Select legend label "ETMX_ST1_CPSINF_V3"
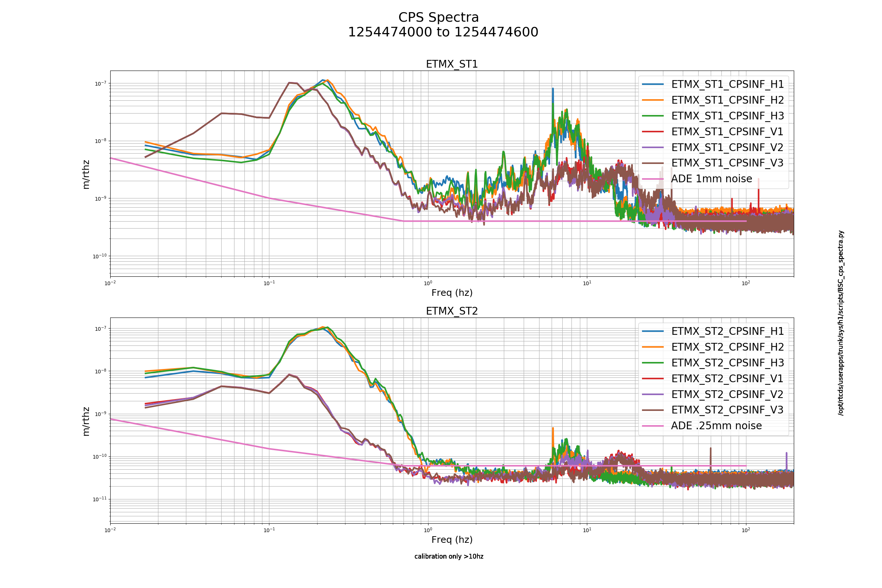 tap(727, 163)
